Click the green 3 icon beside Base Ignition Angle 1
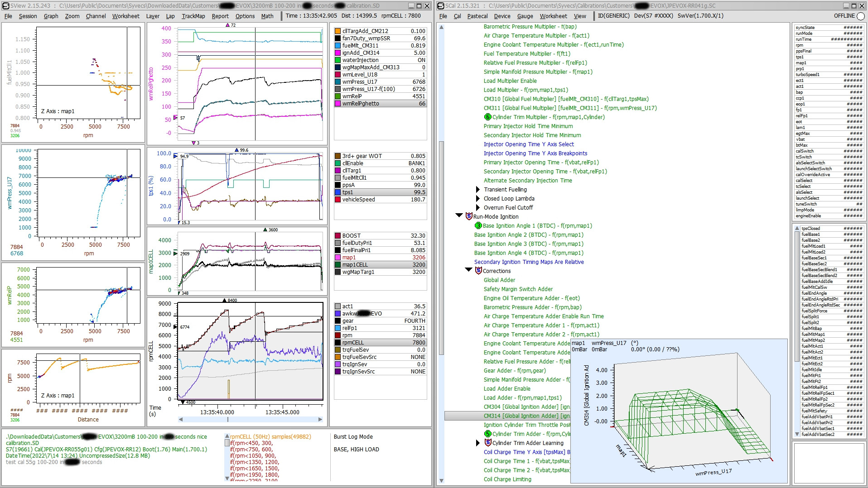The height and width of the screenshot is (488, 868). click(478, 225)
